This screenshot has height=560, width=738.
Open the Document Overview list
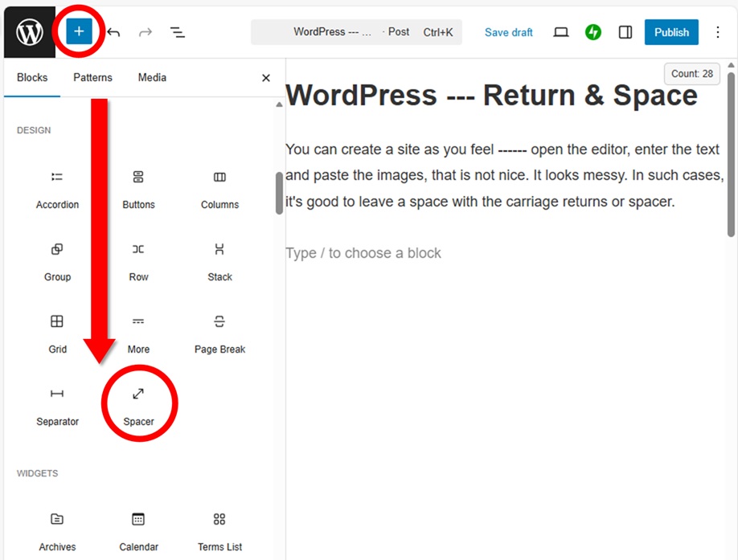tap(178, 32)
